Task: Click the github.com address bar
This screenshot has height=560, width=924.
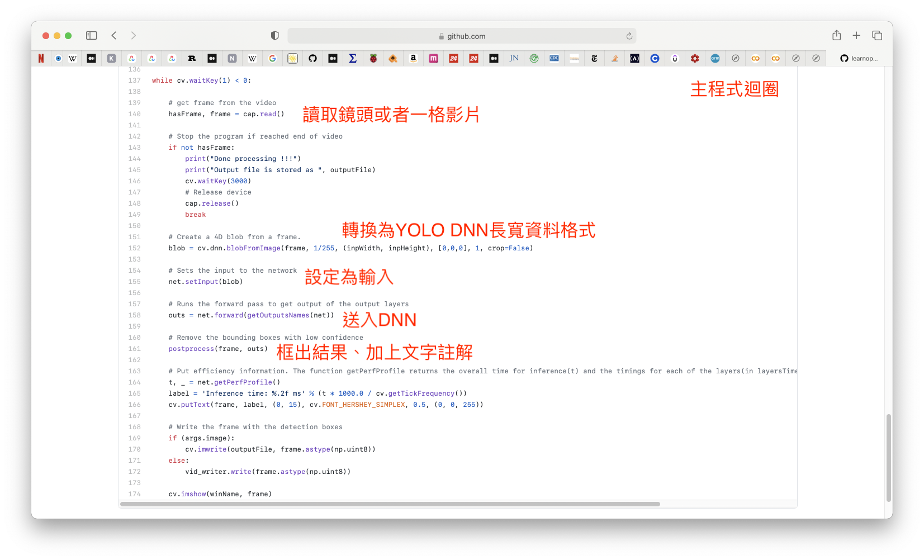Action: (x=462, y=36)
